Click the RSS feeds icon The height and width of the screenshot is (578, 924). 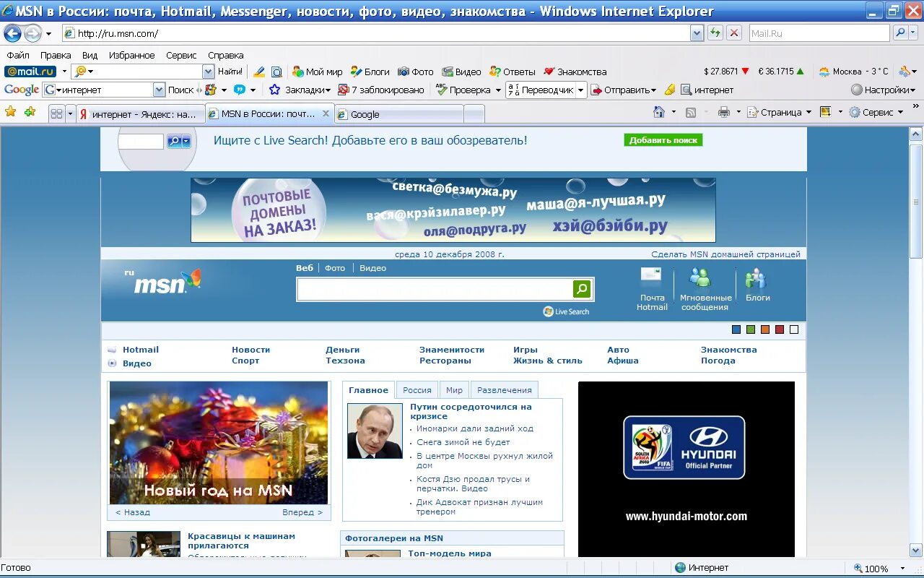691,112
